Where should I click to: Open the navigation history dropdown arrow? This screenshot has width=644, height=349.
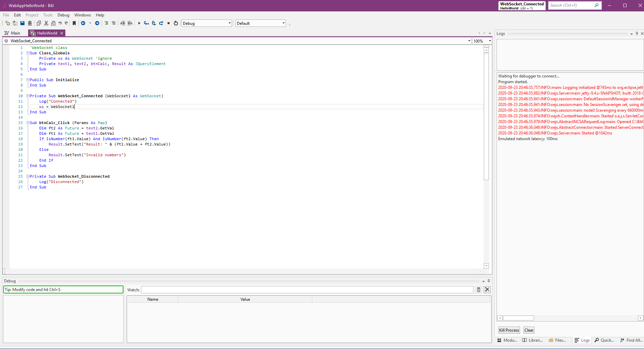(90, 23)
